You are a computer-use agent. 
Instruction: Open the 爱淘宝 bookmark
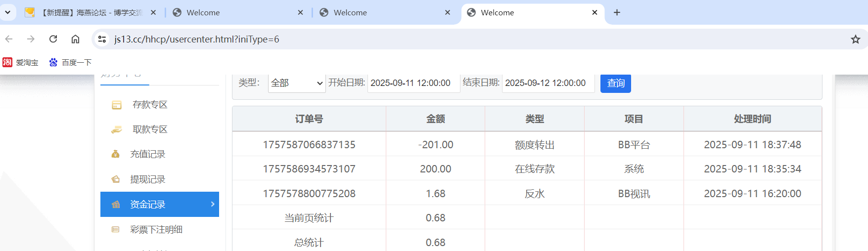point(21,62)
